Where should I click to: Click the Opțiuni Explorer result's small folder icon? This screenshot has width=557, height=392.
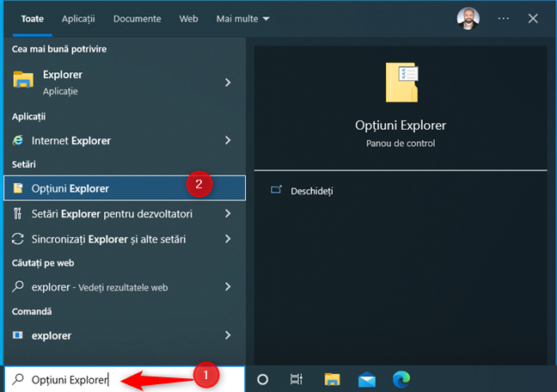click(18, 187)
